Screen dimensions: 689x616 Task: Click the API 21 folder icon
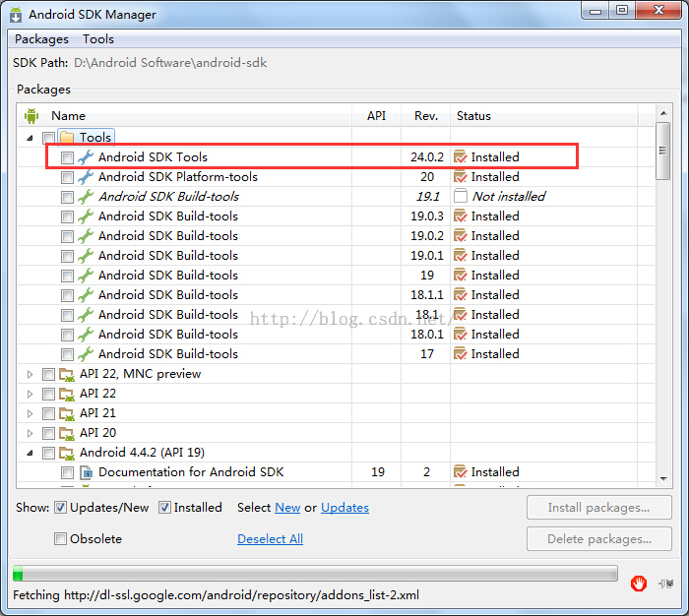[67, 414]
